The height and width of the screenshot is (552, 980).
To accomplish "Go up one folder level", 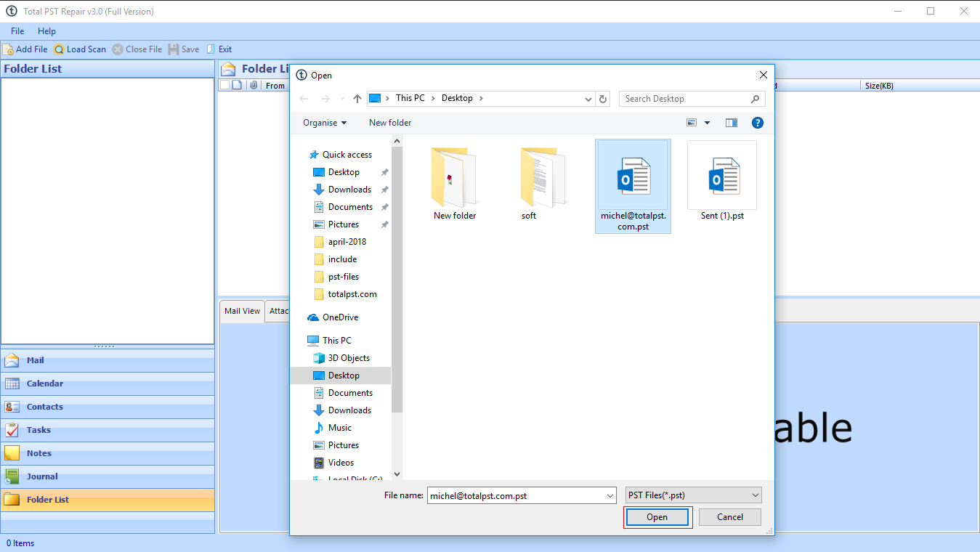I will coord(357,99).
